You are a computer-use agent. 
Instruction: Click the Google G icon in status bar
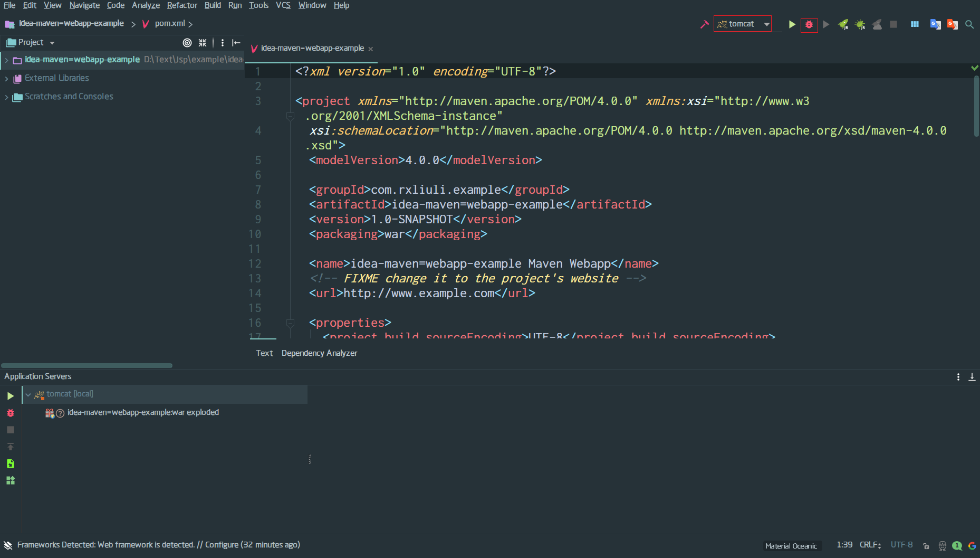point(972,546)
